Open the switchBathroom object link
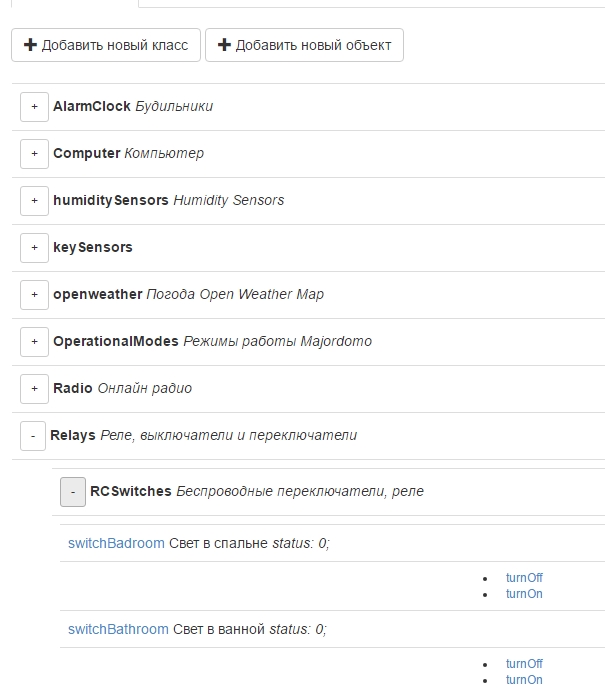 coord(118,629)
